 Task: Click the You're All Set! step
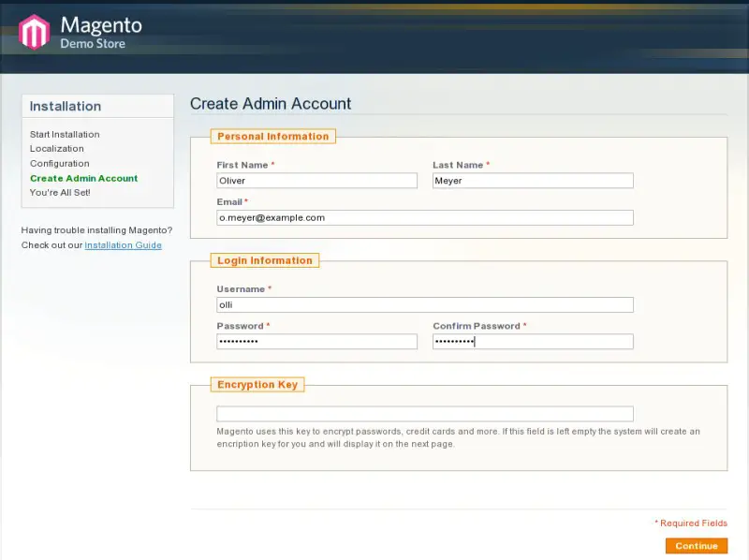click(60, 193)
